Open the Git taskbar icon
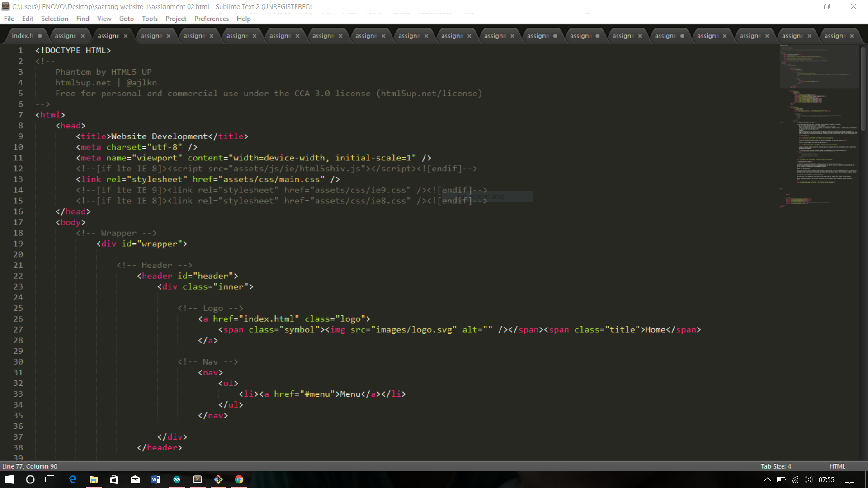This screenshot has width=868, height=488. 218,479
